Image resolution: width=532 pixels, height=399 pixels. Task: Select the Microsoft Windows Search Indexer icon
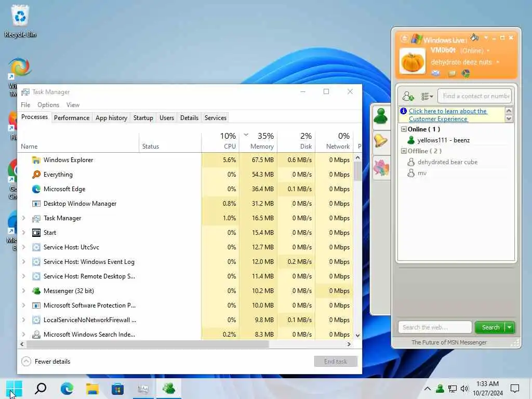pos(36,335)
